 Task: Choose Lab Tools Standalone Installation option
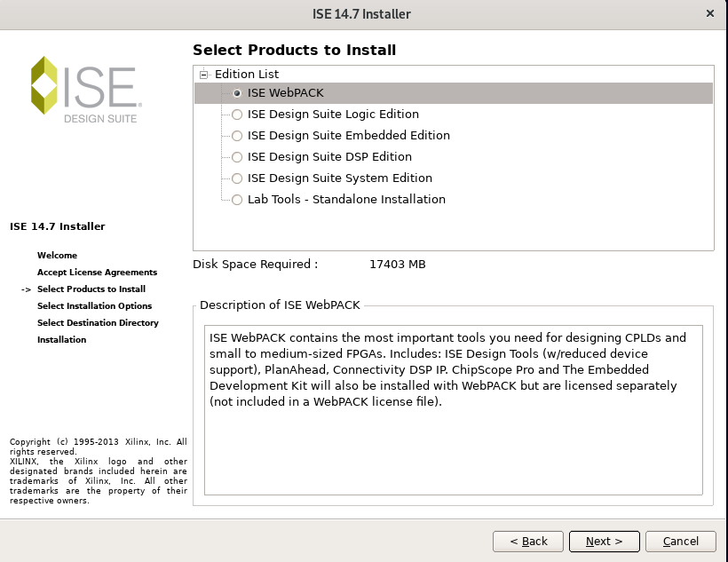pyautogui.click(x=237, y=200)
